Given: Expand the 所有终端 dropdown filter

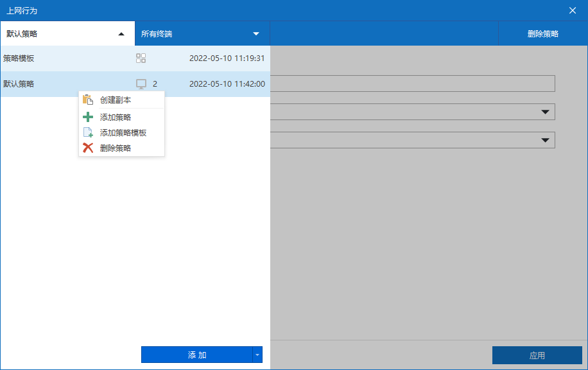Looking at the screenshot, I should pyautogui.click(x=256, y=34).
